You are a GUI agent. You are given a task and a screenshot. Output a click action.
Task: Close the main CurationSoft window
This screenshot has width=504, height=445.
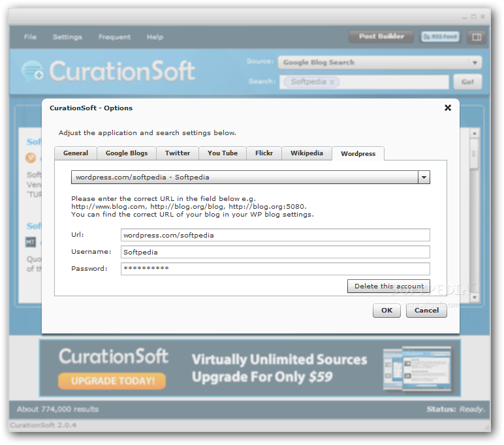[482, 17]
